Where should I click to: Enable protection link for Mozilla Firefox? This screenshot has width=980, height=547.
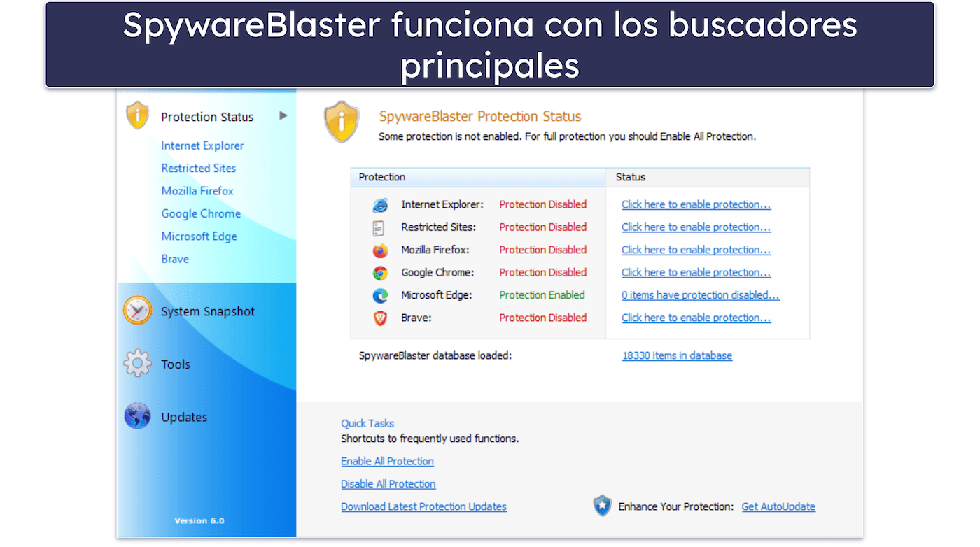click(696, 250)
